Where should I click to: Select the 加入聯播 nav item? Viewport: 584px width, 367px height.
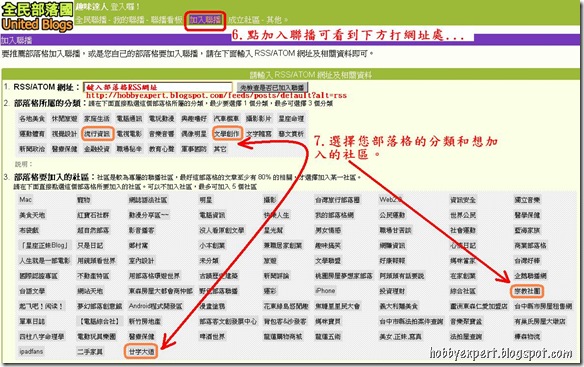point(205,20)
